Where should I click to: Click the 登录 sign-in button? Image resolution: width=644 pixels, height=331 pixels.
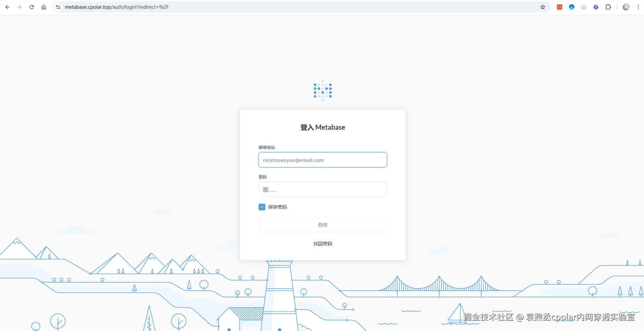coord(323,225)
